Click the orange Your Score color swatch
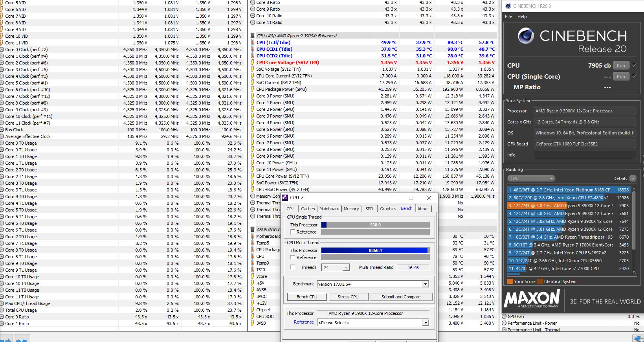This screenshot has height=342, width=644. pyautogui.click(x=510, y=281)
